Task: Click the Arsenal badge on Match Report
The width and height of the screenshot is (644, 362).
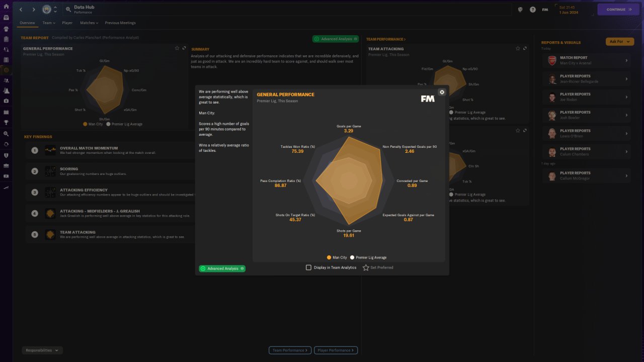Action: pyautogui.click(x=552, y=60)
